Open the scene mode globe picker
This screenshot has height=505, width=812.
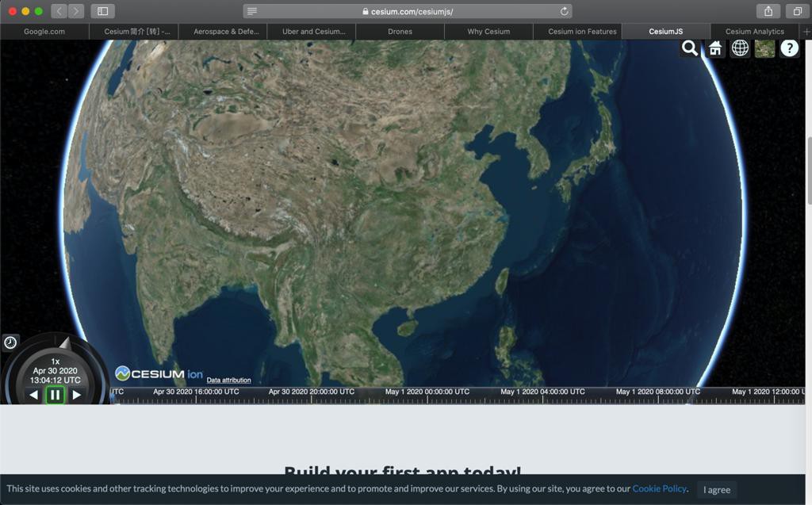[x=740, y=48]
